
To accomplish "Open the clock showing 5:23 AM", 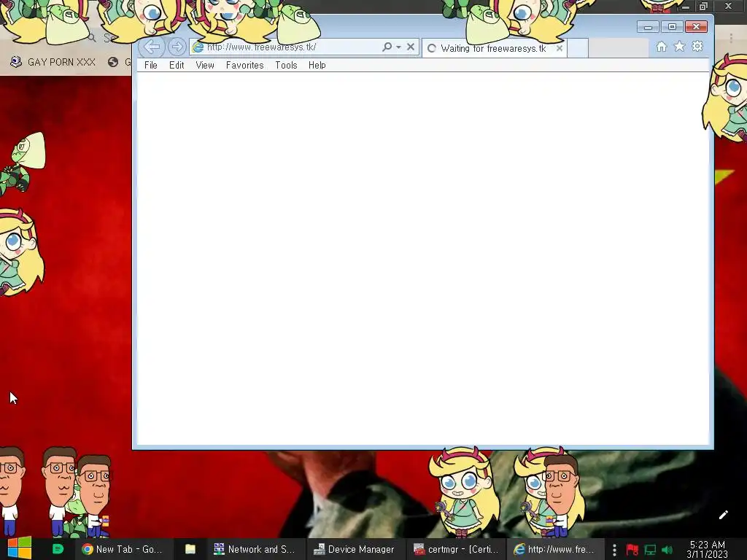I will 708,550.
